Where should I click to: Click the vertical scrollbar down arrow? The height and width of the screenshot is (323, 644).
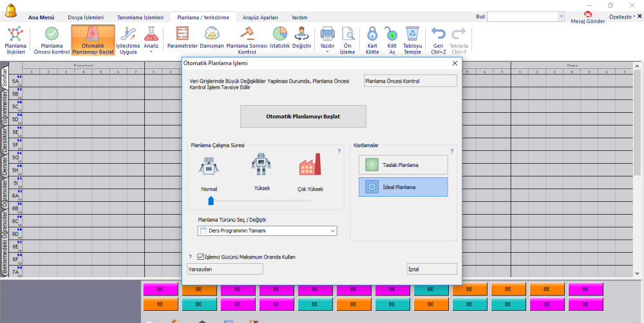(x=637, y=273)
